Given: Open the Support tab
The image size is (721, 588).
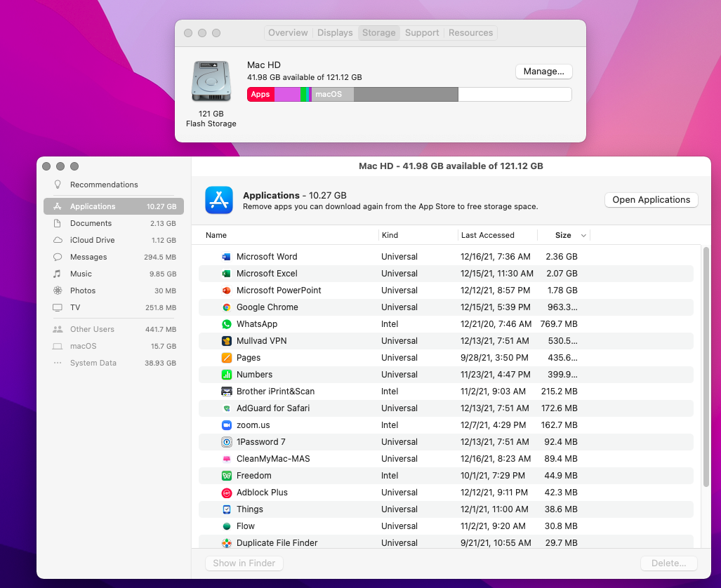Looking at the screenshot, I should pyautogui.click(x=422, y=33).
